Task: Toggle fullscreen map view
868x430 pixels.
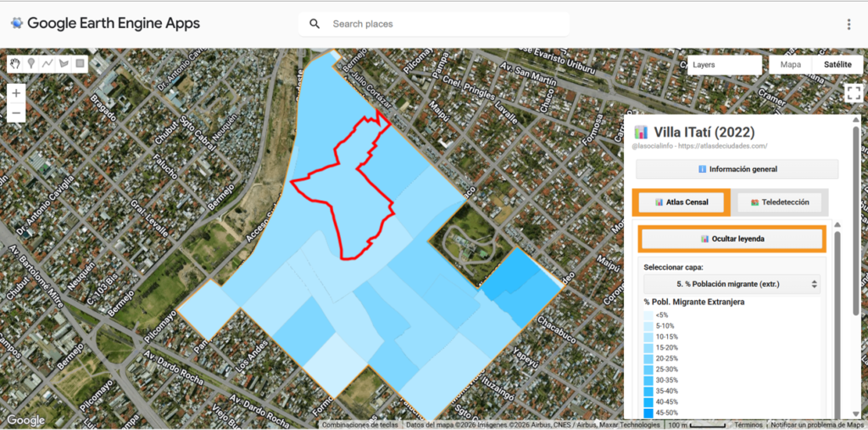Action: pos(853,93)
